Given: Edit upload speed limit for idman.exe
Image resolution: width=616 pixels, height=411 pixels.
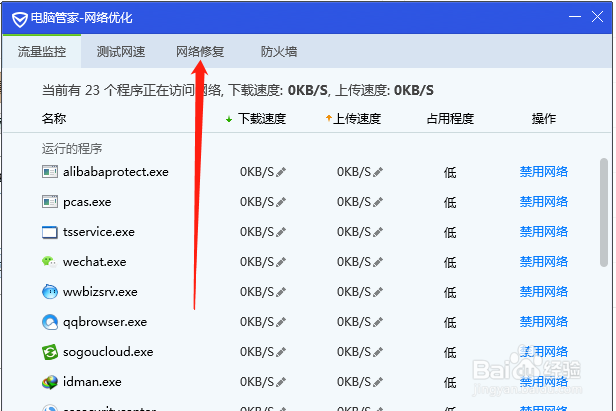Looking at the screenshot, I should point(378,382).
